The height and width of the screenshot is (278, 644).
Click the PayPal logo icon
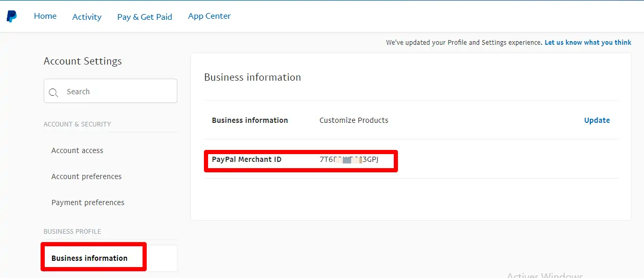(x=11, y=17)
